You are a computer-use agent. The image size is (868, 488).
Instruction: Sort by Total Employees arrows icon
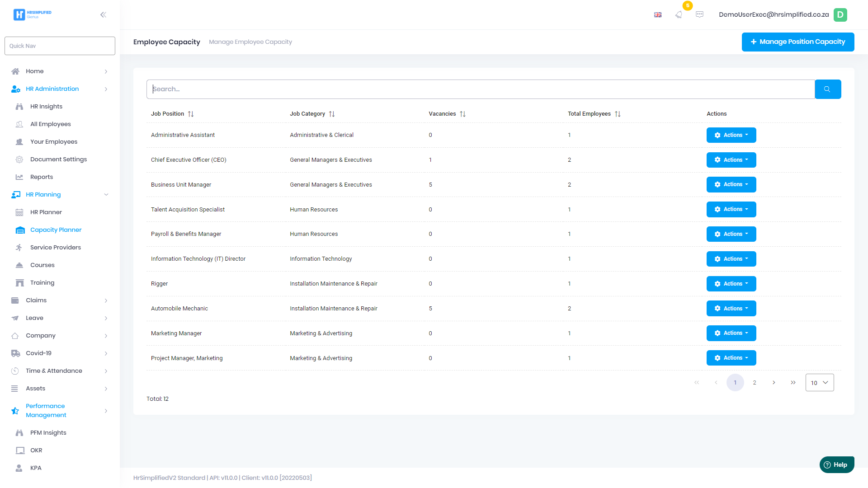pos(618,114)
